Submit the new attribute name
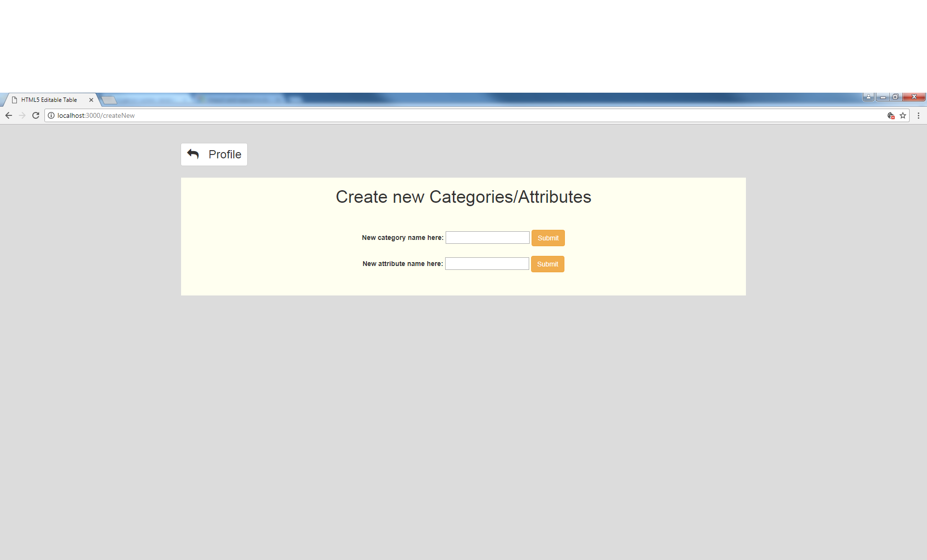927x560 pixels. click(x=548, y=264)
